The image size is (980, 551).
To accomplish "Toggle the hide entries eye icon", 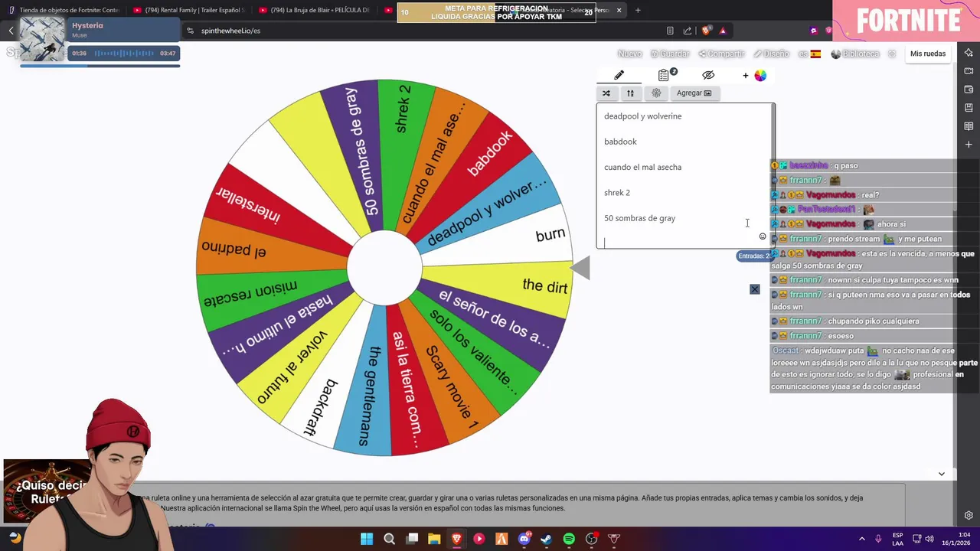I will 708,75.
